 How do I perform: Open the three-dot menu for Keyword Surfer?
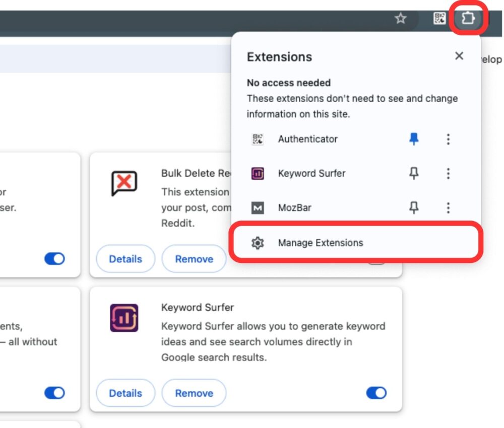[448, 173]
